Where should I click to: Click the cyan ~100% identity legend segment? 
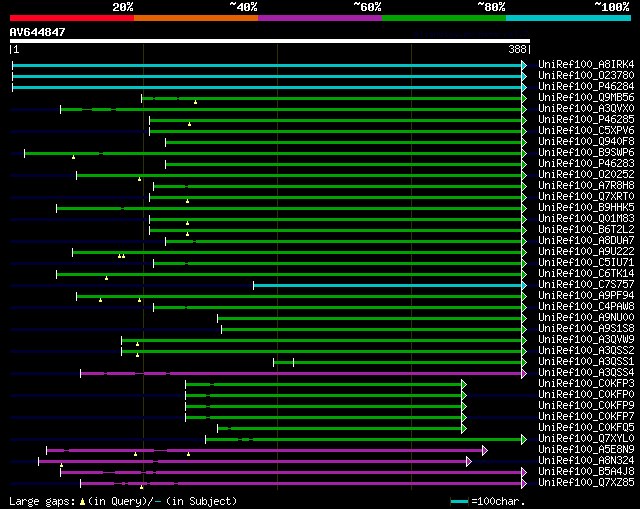click(568, 18)
